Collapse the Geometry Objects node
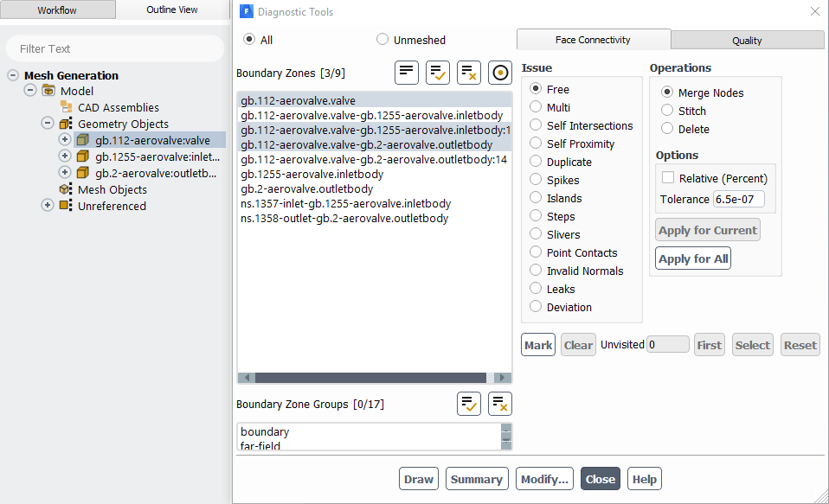 click(x=48, y=123)
